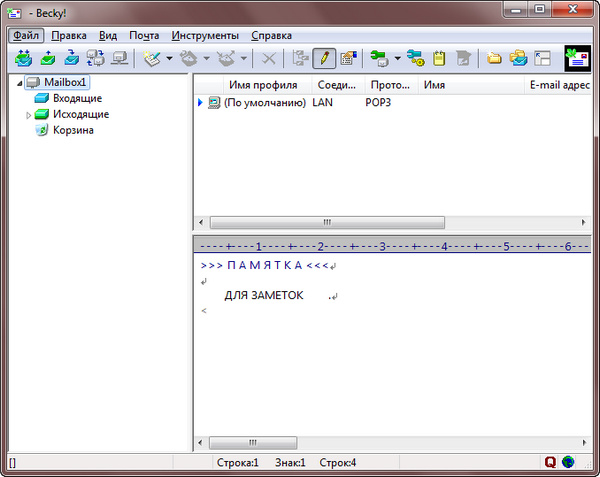Open the Инструменты menu

point(205,36)
